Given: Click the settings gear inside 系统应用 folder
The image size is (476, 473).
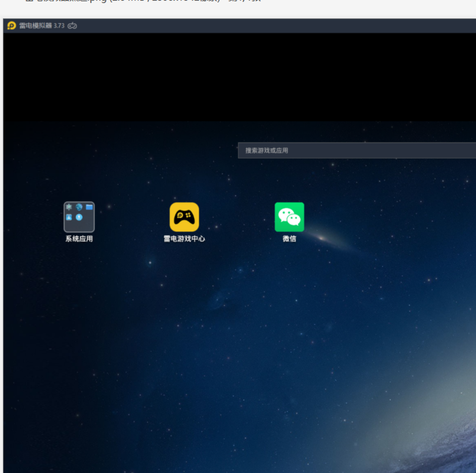Looking at the screenshot, I should point(69,207).
